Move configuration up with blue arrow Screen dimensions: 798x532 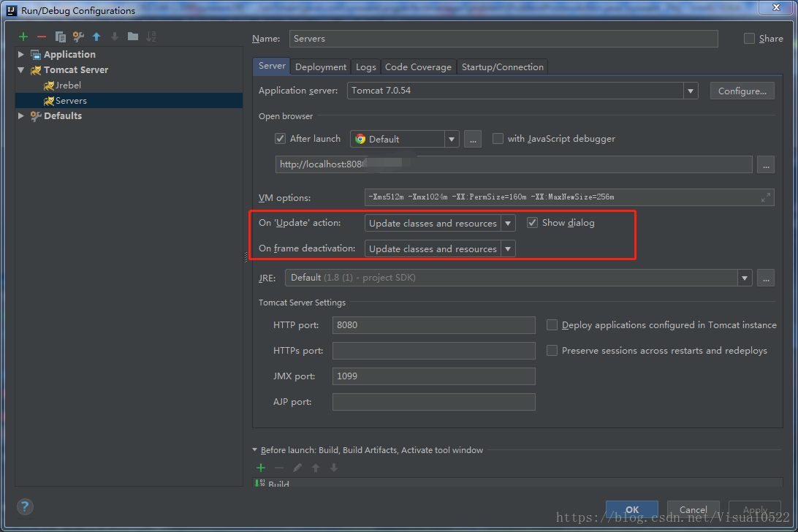96,37
